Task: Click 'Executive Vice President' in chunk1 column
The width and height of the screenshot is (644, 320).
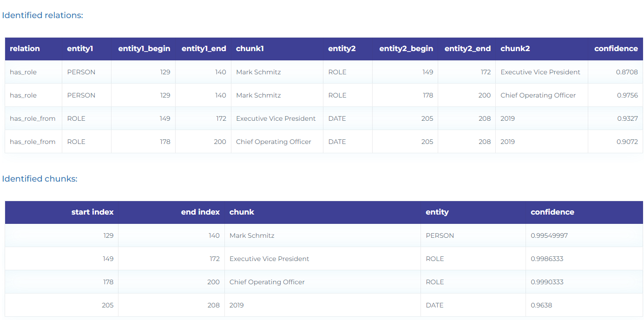Action: click(x=276, y=118)
